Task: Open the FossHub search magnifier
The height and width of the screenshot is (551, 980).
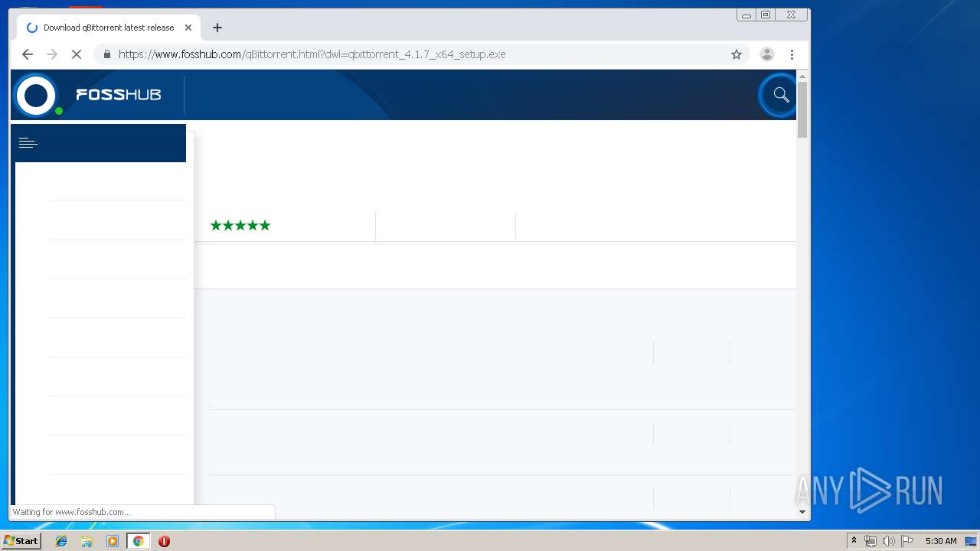Action: tap(780, 95)
